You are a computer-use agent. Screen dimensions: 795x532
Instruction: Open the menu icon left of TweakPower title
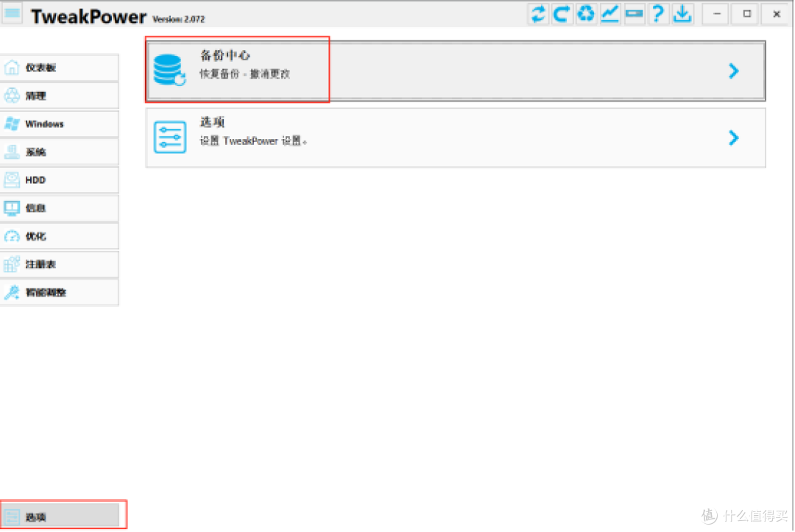13,14
